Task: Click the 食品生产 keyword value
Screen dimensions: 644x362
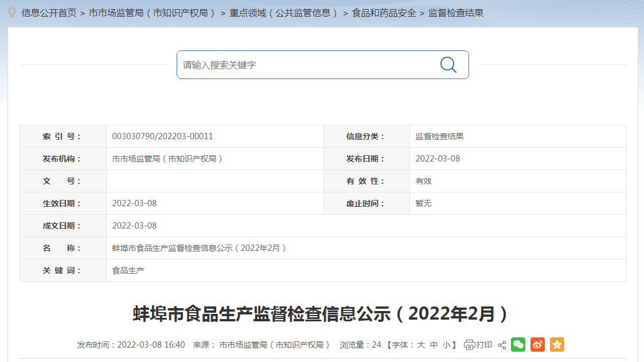Action: point(128,270)
